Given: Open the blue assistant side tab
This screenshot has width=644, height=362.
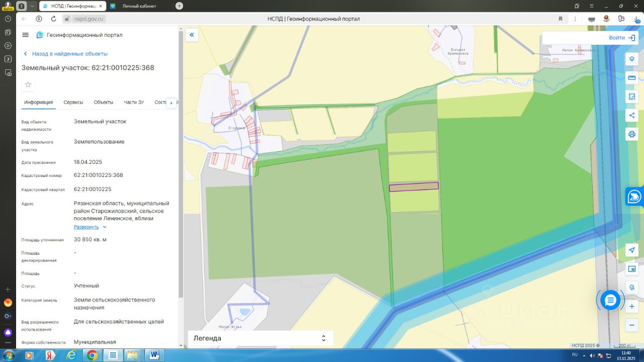Looking at the screenshot, I should 635,196.
